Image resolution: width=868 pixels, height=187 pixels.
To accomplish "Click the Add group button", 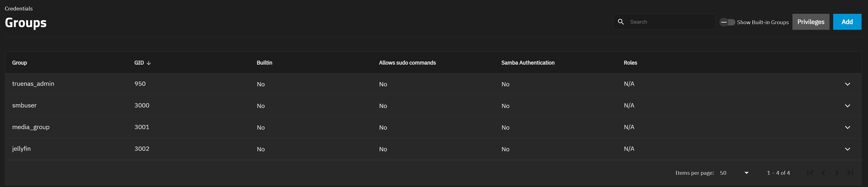I will coord(847,22).
